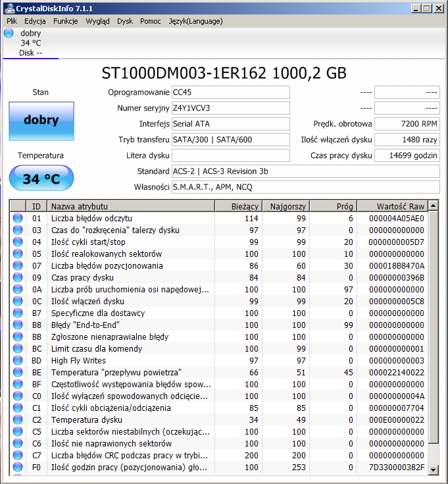The width and height of the screenshot is (448, 484).
Task: Click status orb for Zgłoszone nienaprawialne błędy
Action: coord(18,336)
